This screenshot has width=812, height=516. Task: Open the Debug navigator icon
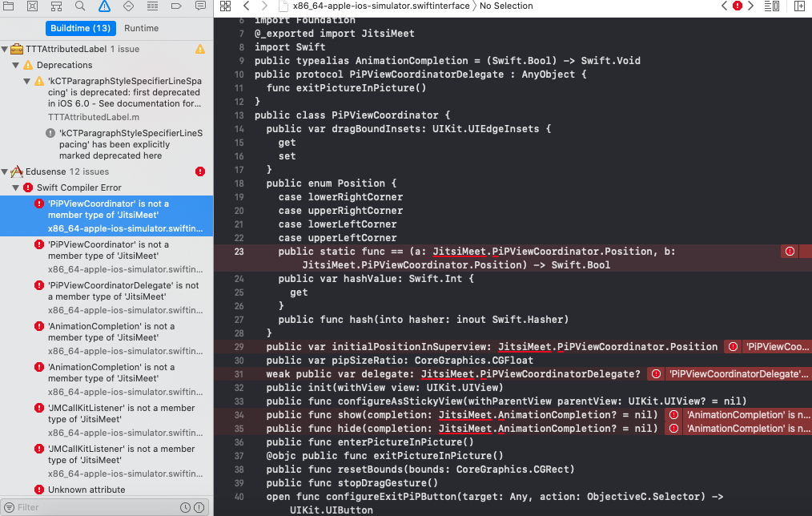152,6
